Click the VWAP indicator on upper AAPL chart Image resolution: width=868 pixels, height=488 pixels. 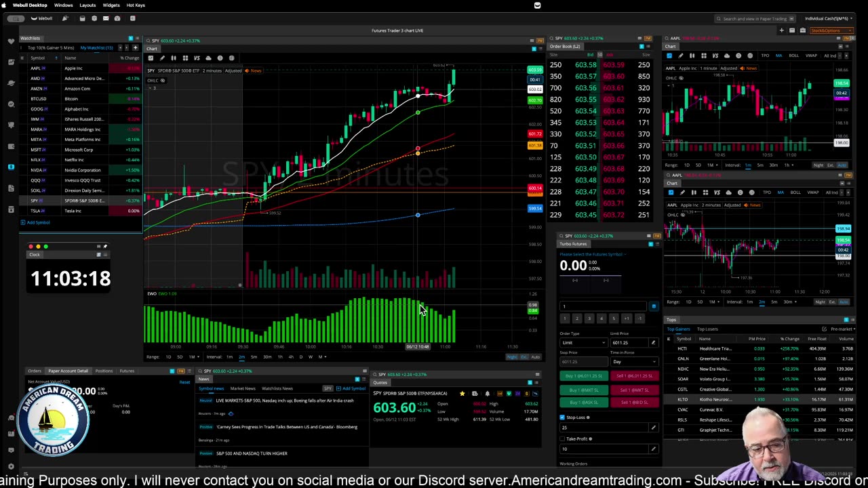811,56
